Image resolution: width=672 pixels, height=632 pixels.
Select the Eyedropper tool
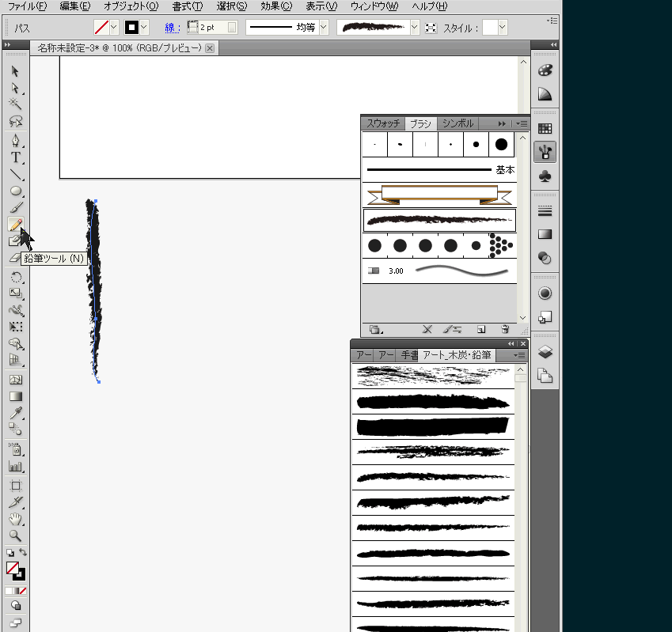[14, 413]
